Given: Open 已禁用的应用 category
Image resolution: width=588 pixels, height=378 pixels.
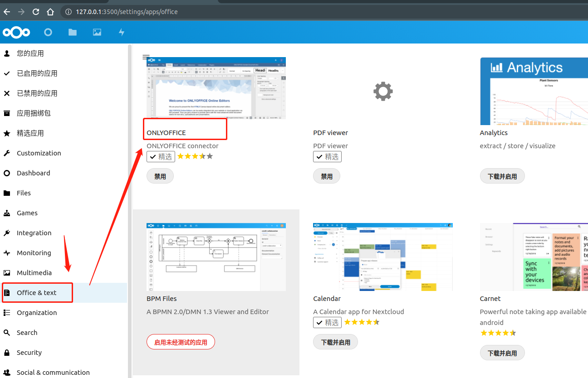Looking at the screenshot, I should tap(64, 93).
